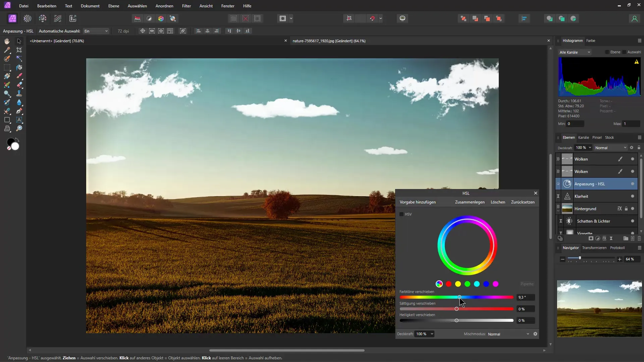Viewport: 644px width, 362px height.
Task: Click the Zusammenlegen button
Action: (x=470, y=202)
